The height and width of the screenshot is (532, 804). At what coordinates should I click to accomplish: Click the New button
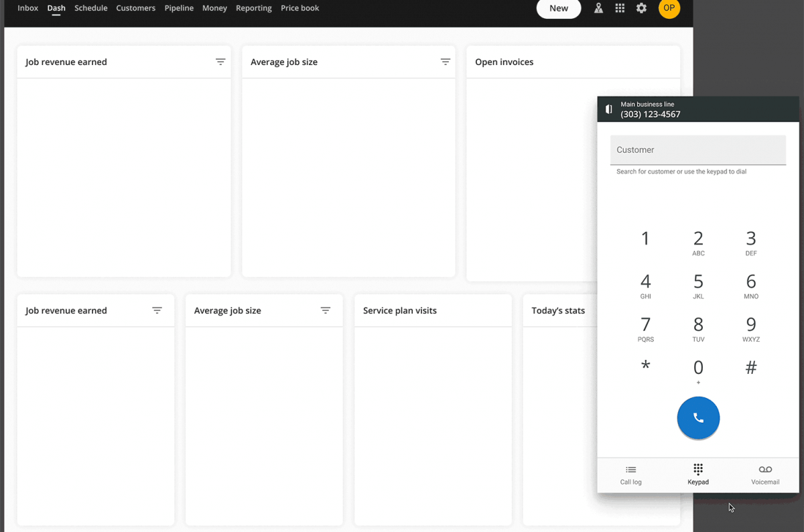point(559,9)
